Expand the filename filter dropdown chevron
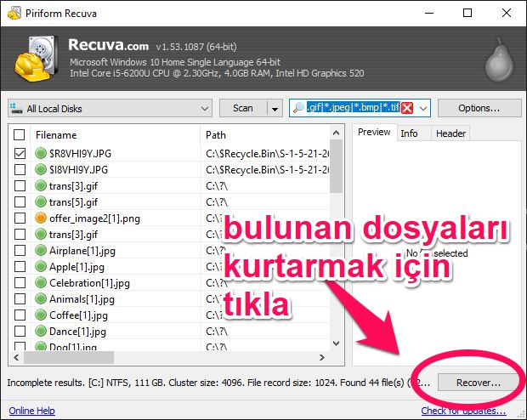 click(x=423, y=108)
